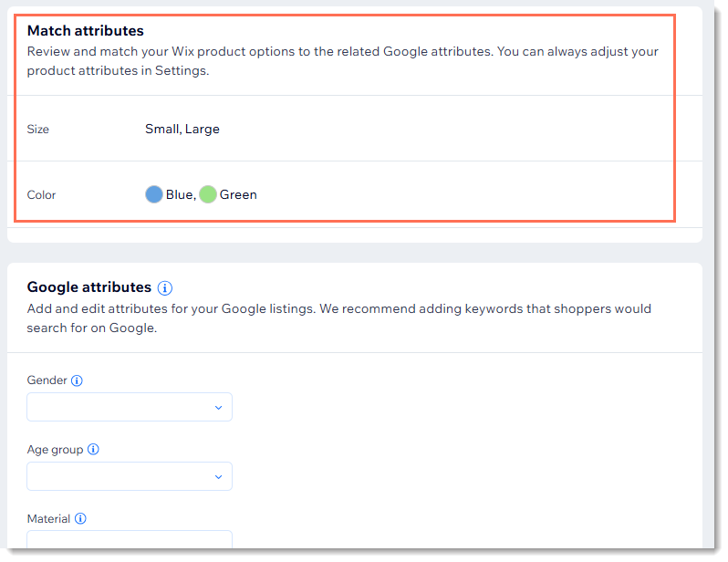Select the Blue color swatch
The width and height of the screenshot is (728, 562).
pyautogui.click(x=154, y=194)
